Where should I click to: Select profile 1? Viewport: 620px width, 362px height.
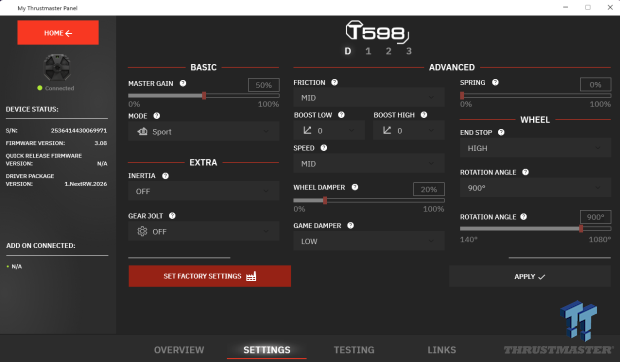[x=368, y=51]
